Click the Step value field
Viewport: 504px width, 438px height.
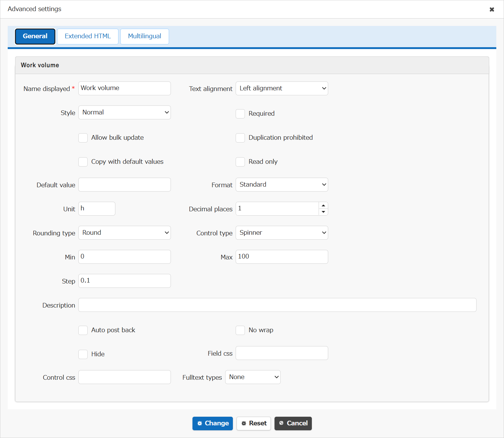tap(125, 281)
